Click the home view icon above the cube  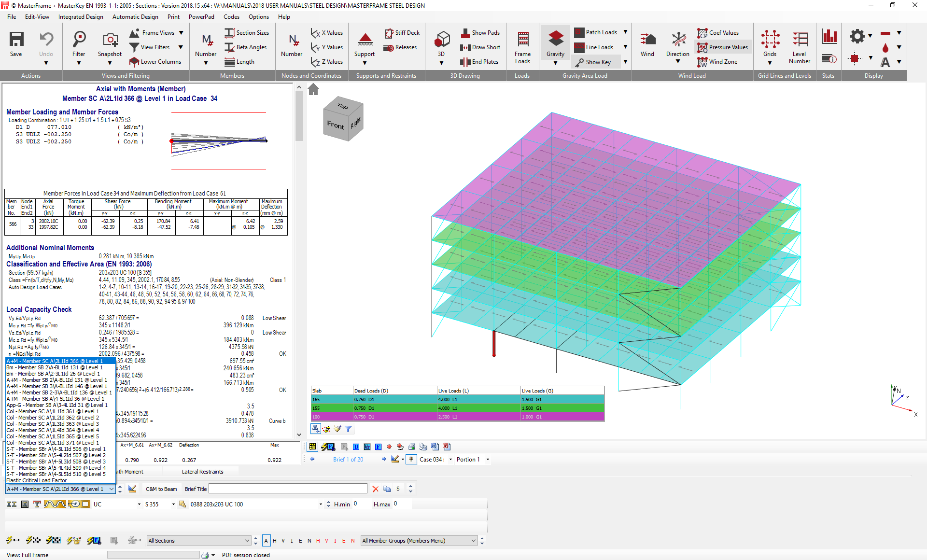313,89
